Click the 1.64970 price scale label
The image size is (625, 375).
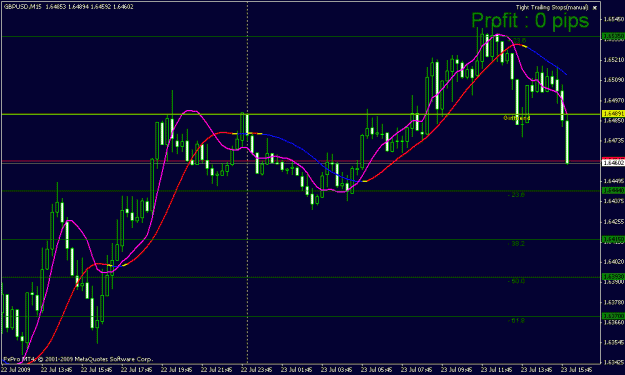[x=614, y=100]
